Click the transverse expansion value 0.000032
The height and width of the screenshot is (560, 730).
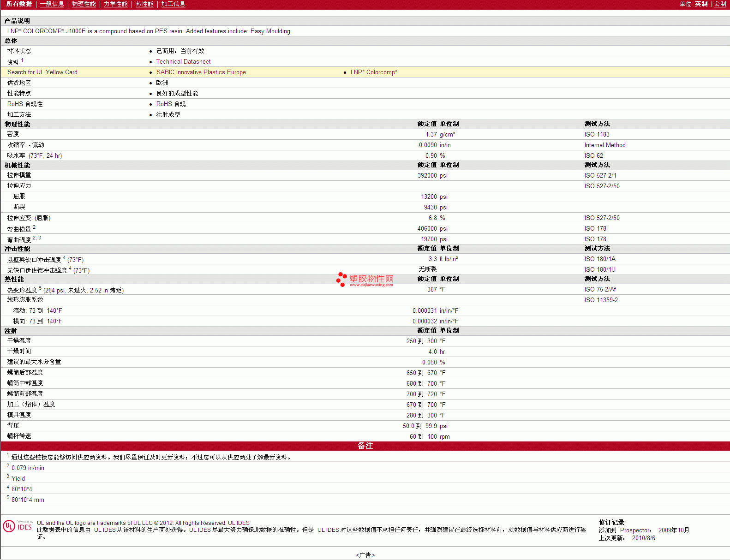tap(425, 321)
